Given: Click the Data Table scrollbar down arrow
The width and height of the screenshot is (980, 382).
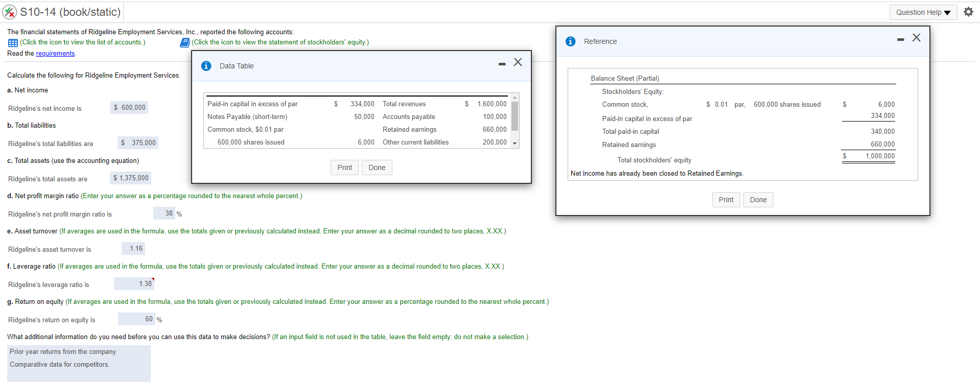Looking at the screenshot, I should [515, 144].
